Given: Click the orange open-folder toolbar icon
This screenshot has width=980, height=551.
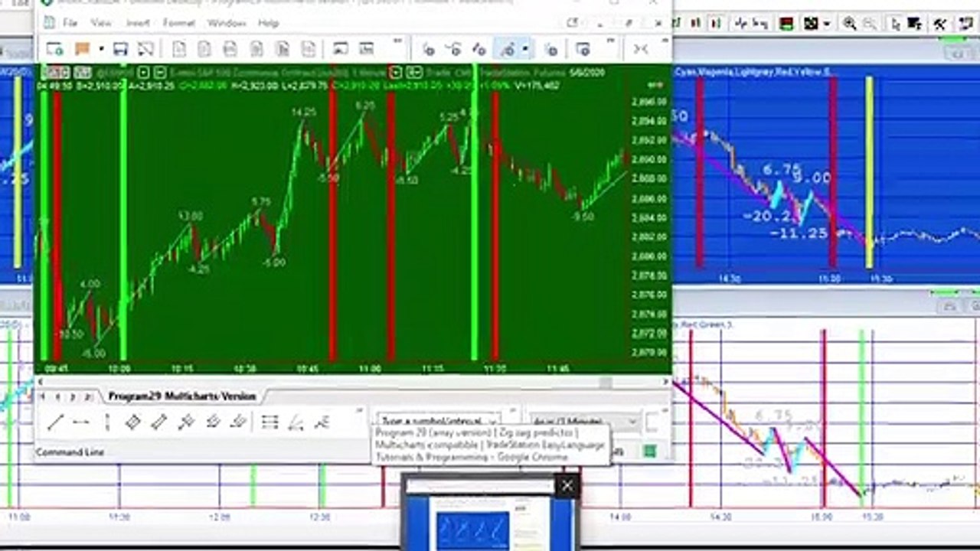Looking at the screenshot, I should 83,49.
